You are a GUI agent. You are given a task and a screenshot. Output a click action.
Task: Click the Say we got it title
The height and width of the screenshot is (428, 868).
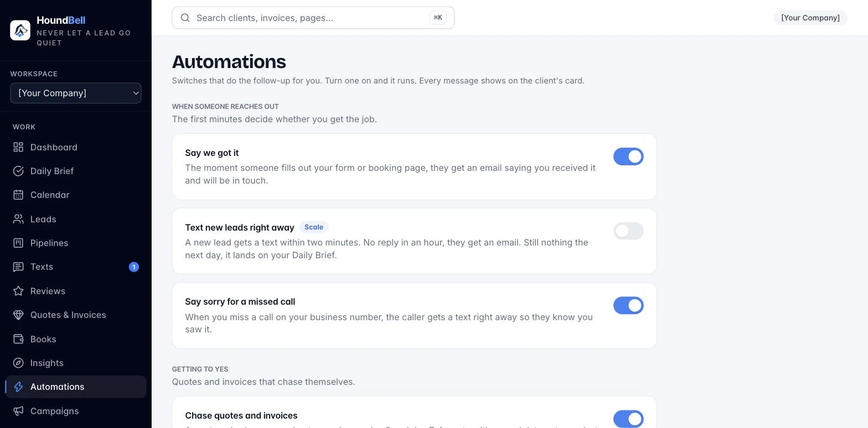(212, 153)
